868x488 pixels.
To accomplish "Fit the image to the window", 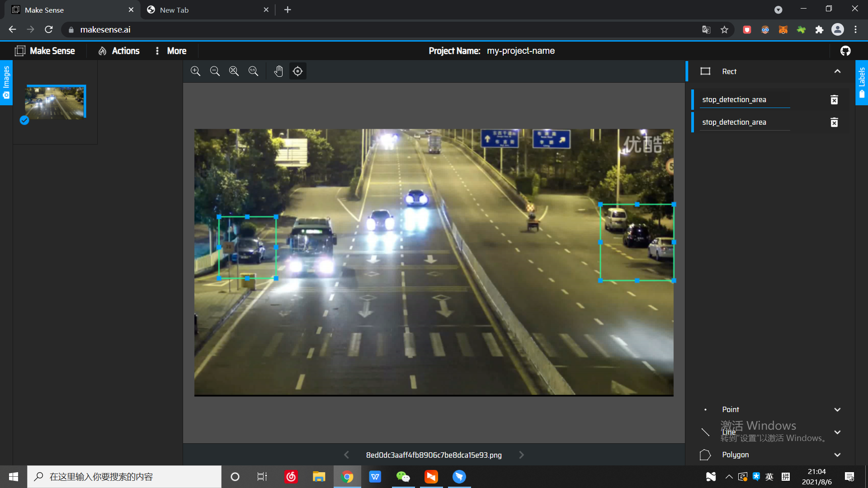I will coord(234,71).
